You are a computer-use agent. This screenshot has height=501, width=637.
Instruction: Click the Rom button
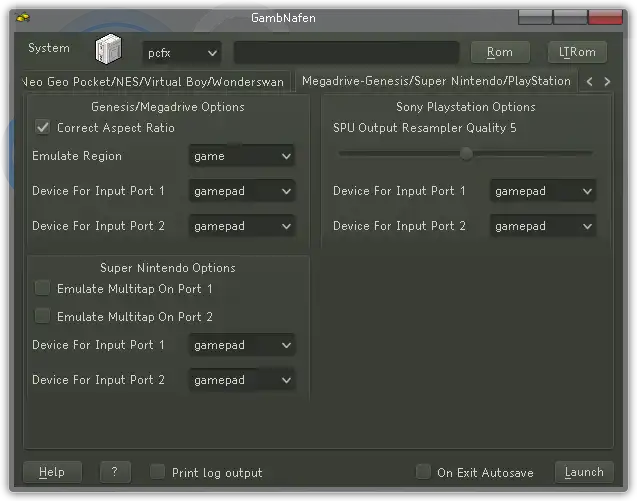pos(500,52)
